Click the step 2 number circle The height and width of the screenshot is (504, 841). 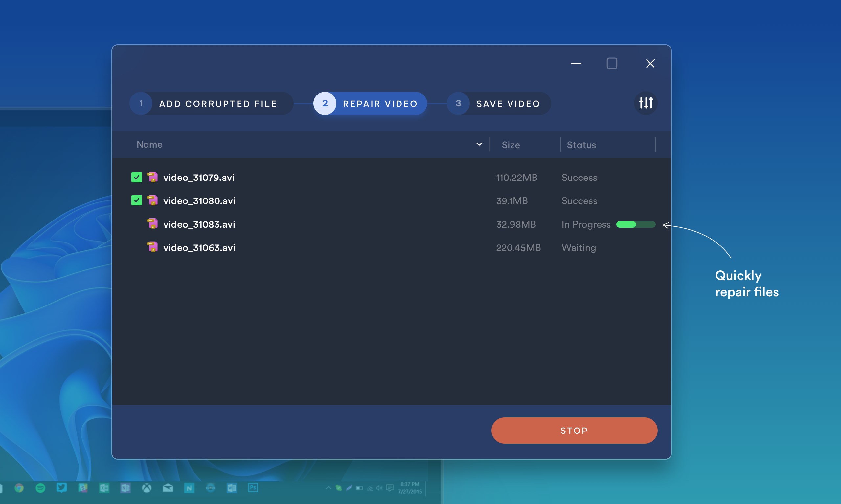[325, 103]
